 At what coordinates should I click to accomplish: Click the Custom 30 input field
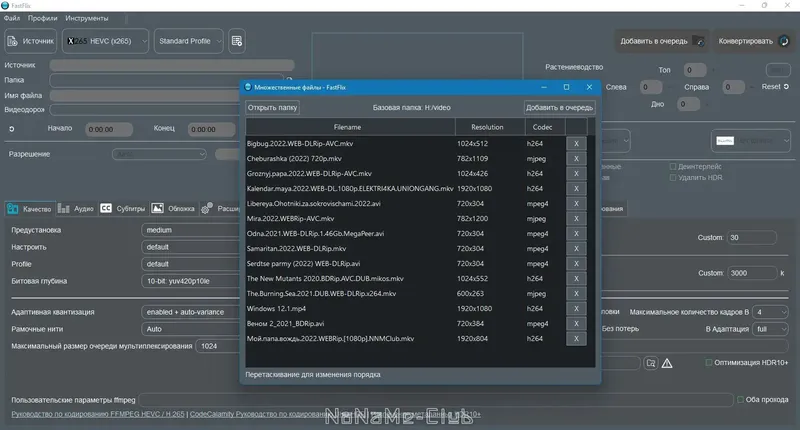[752, 238]
